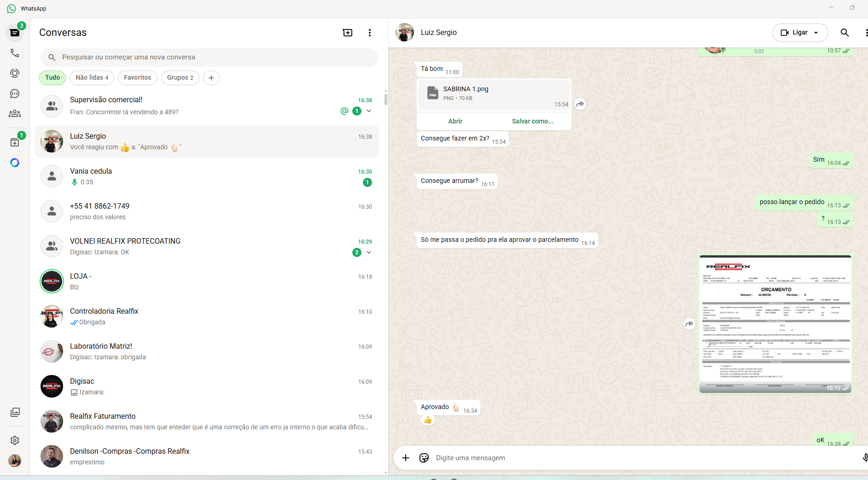Open the Settings gear icon

15,440
